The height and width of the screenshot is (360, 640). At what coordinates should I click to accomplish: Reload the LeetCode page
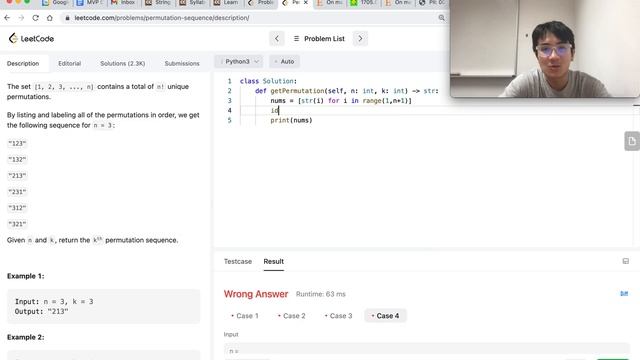[x=36, y=18]
